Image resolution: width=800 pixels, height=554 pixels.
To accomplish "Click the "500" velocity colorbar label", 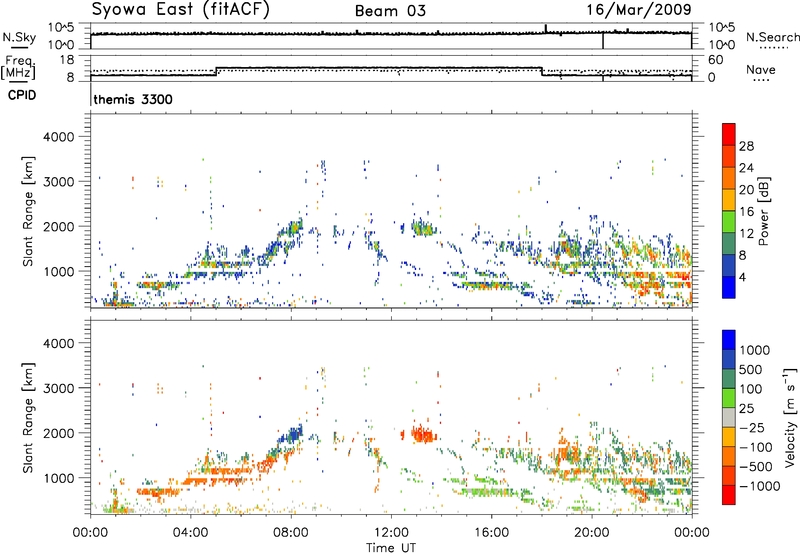I will pyautogui.click(x=752, y=370).
